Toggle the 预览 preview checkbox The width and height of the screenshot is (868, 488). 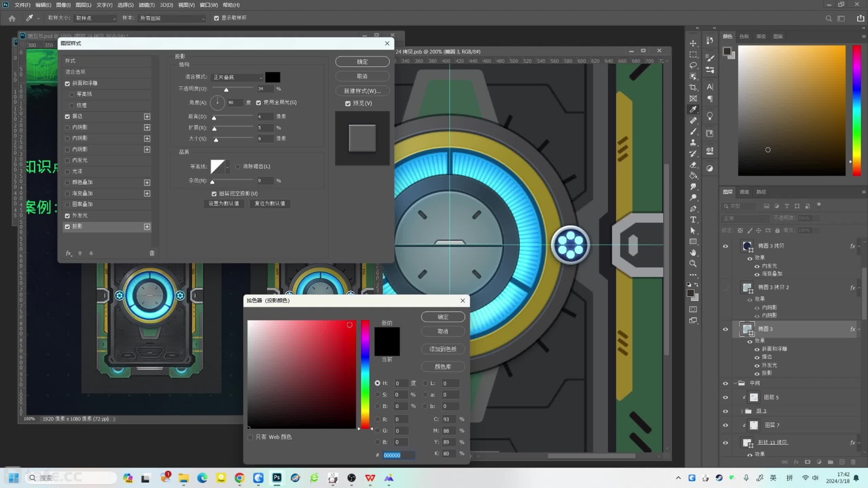point(348,104)
